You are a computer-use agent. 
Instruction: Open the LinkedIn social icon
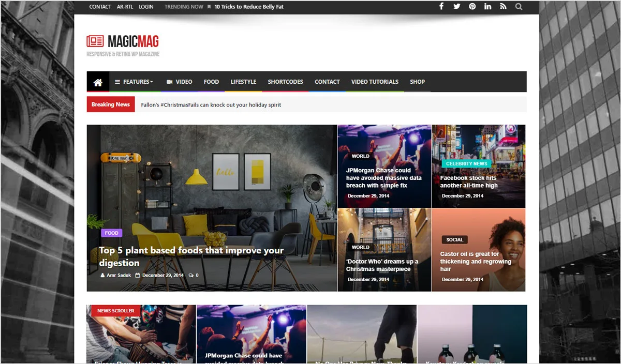[488, 7]
